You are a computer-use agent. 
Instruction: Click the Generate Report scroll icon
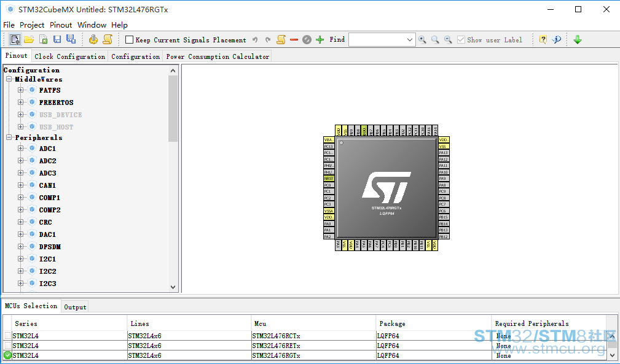(x=108, y=39)
